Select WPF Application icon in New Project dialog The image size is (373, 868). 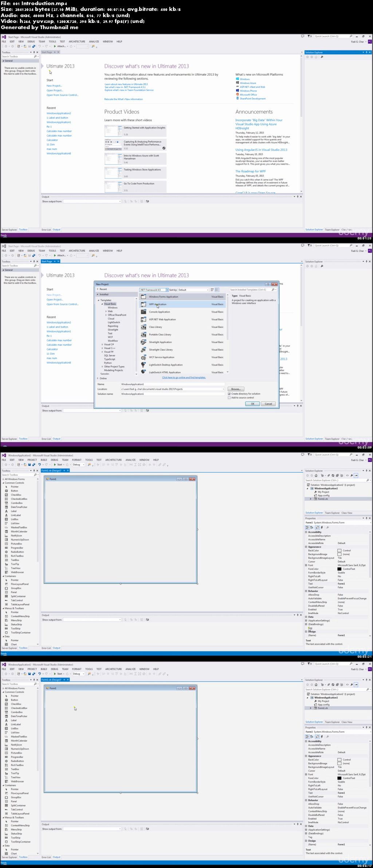coord(144,304)
